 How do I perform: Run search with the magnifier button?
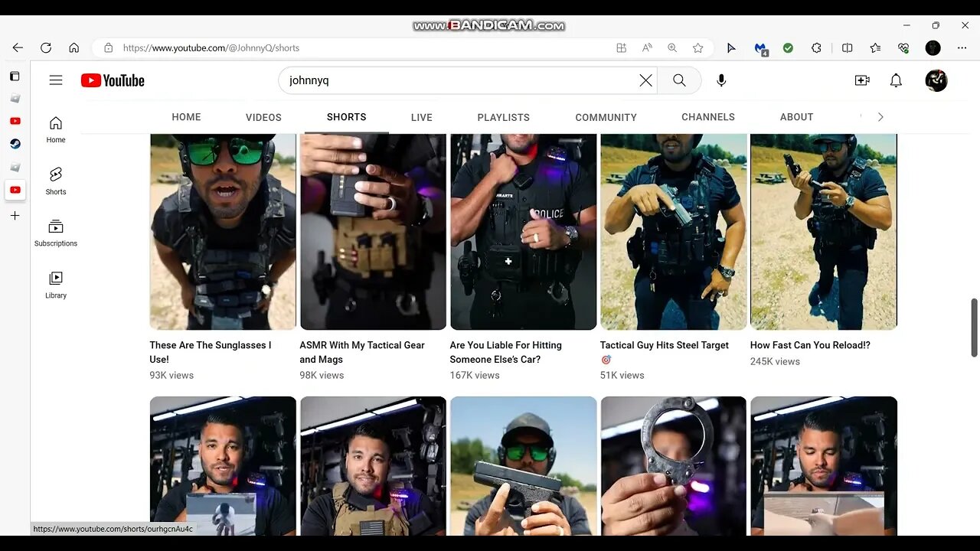679,80
